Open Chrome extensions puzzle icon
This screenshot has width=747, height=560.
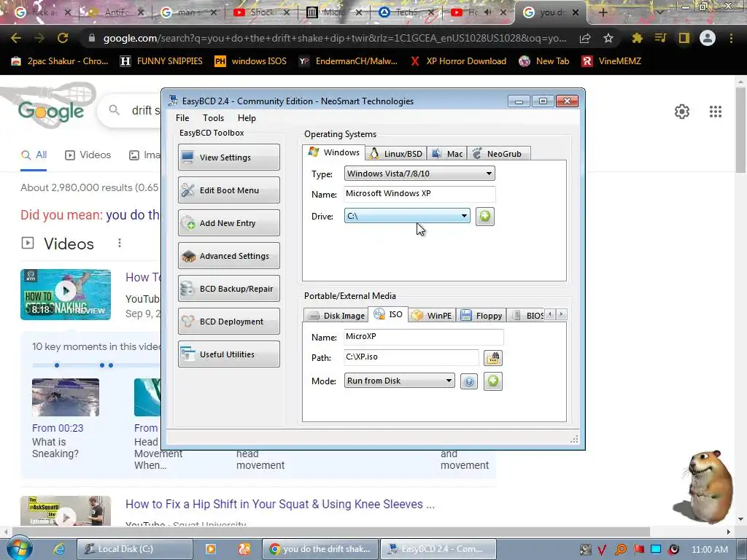pos(637,38)
